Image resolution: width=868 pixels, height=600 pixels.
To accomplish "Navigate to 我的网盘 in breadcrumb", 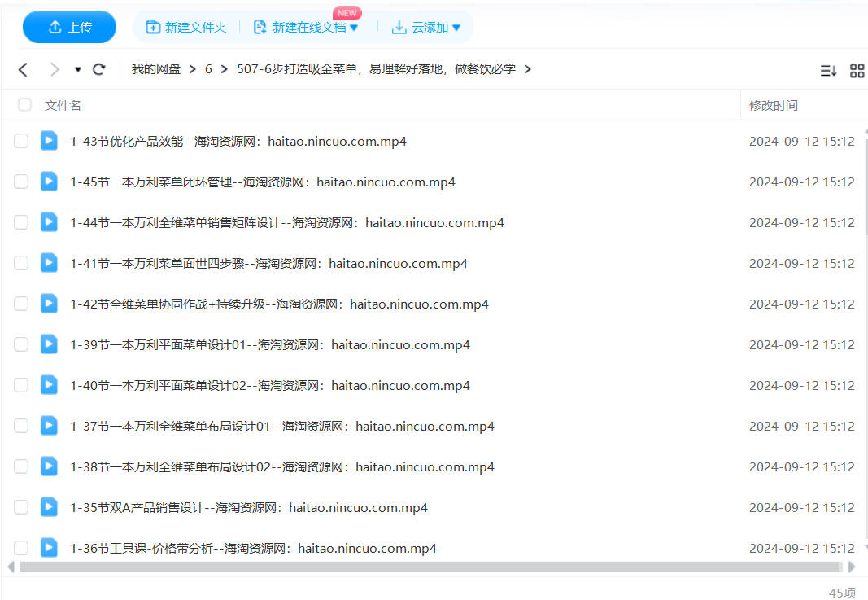I will pyautogui.click(x=156, y=68).
